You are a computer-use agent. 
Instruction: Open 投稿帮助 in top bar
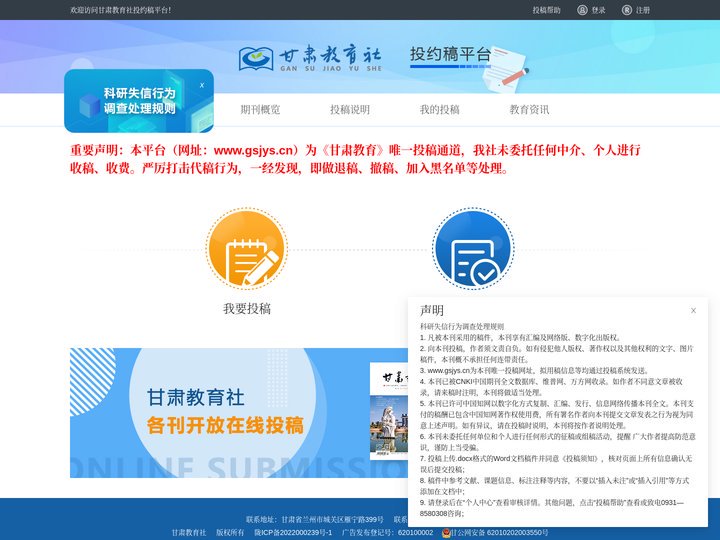(x=546, y=10)
